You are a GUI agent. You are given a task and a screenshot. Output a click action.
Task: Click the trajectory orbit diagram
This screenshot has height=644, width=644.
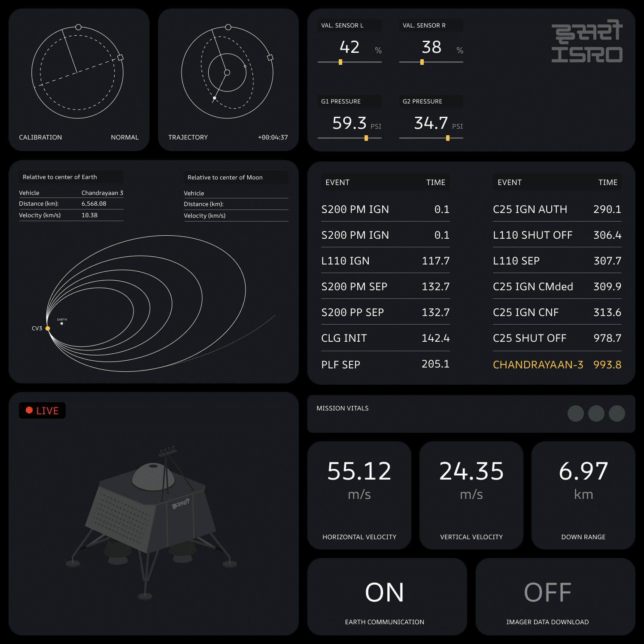227,73
